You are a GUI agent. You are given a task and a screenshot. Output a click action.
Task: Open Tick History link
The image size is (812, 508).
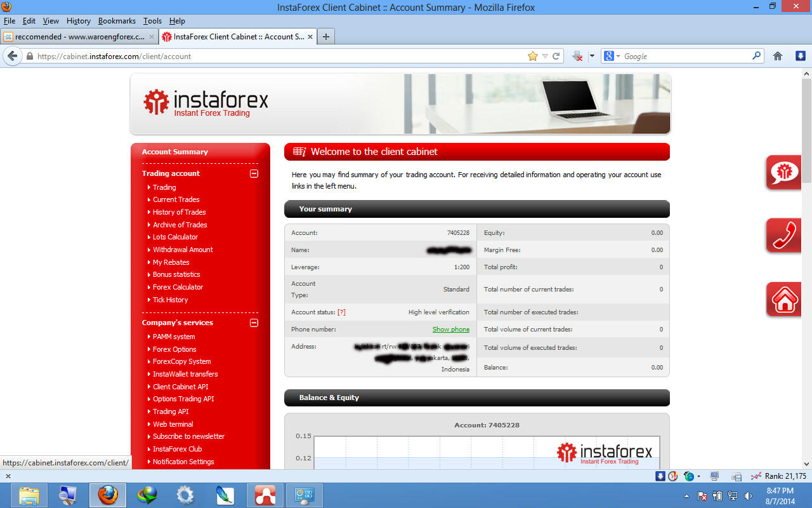[x=170, y=300]
